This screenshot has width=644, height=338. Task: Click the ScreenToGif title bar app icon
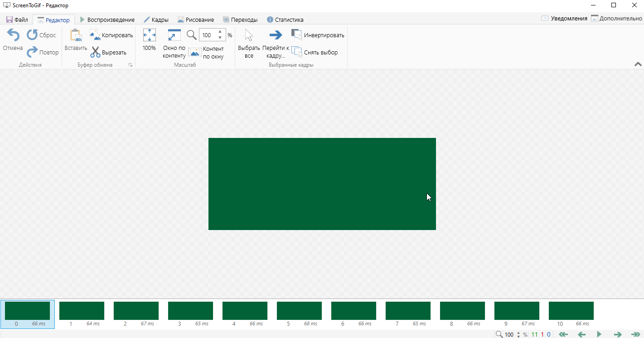pyautogui.click(x=7, y=5)
